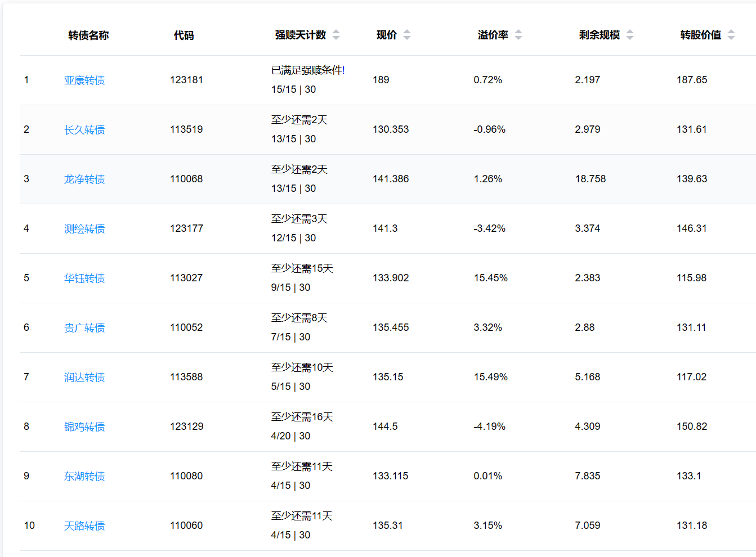Image resolution: width=756 pixels, height=557 pixels.
Task: Sort table by 溢价率 arrows
Action: pos(518,35)
